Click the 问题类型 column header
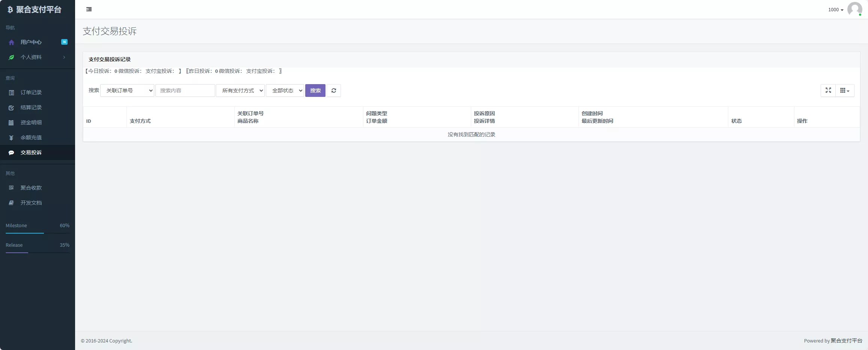Viewport: 868px width, 350px height. [x=377, y=113]
